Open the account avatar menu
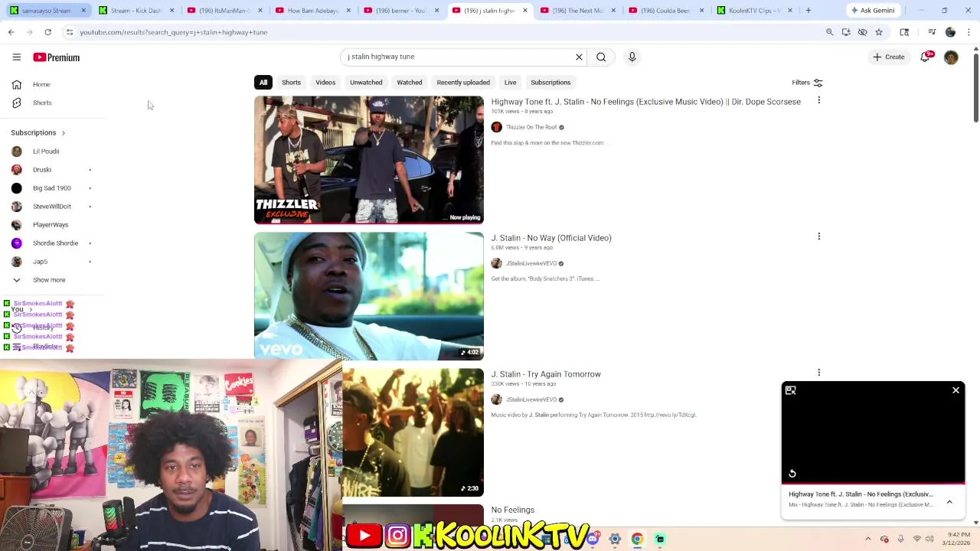Image resolution: width=980 pixels, height=551 pixels. click(x=951, y=57)
